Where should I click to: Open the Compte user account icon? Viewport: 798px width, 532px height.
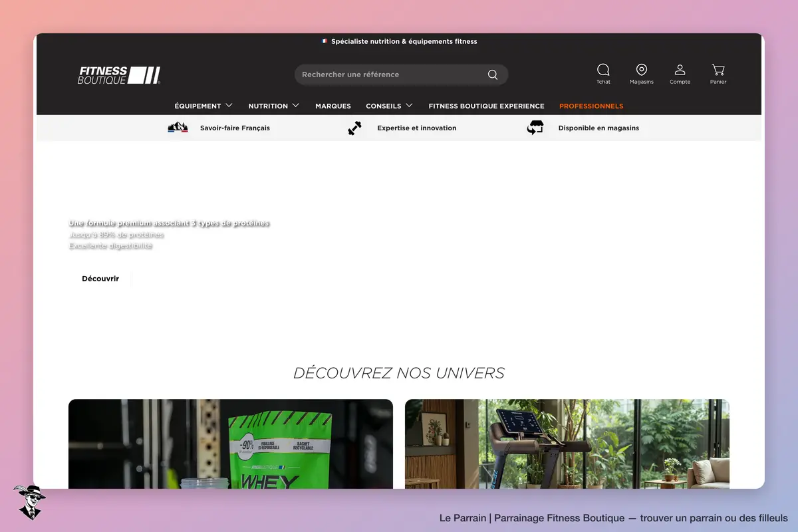(x=680, y=70)
